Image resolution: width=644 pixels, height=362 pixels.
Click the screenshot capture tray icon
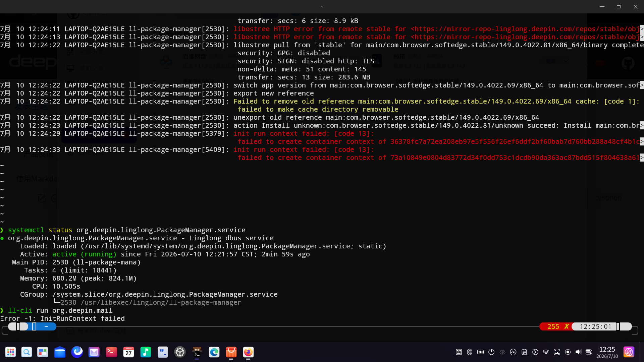557,352
